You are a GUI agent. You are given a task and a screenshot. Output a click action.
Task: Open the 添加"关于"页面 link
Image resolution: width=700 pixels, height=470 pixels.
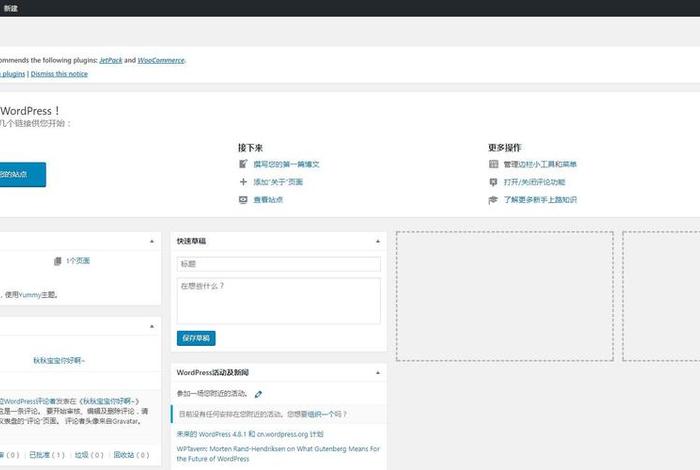click(278, 182)
